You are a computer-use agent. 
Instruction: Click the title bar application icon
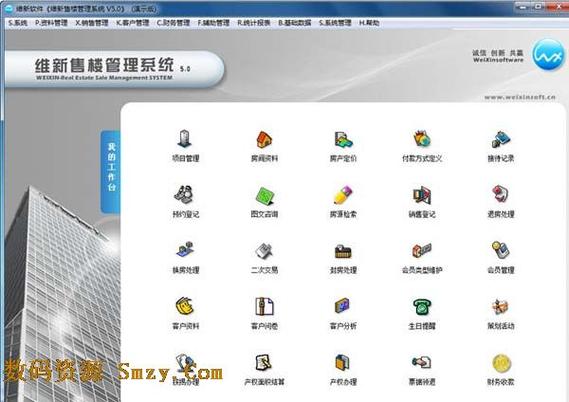(9, 8)
